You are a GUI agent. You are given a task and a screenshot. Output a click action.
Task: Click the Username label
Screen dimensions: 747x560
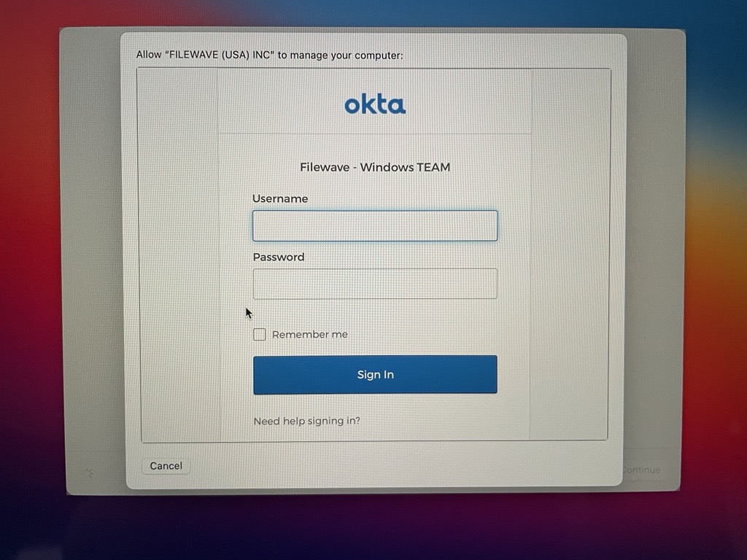click(x=280, y=198)
